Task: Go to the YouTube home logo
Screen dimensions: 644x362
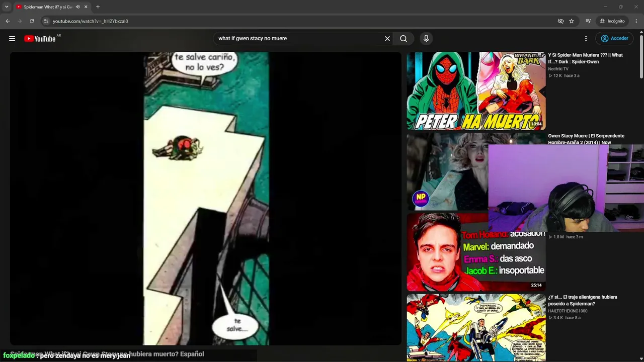Action: (x=40, y=39)
